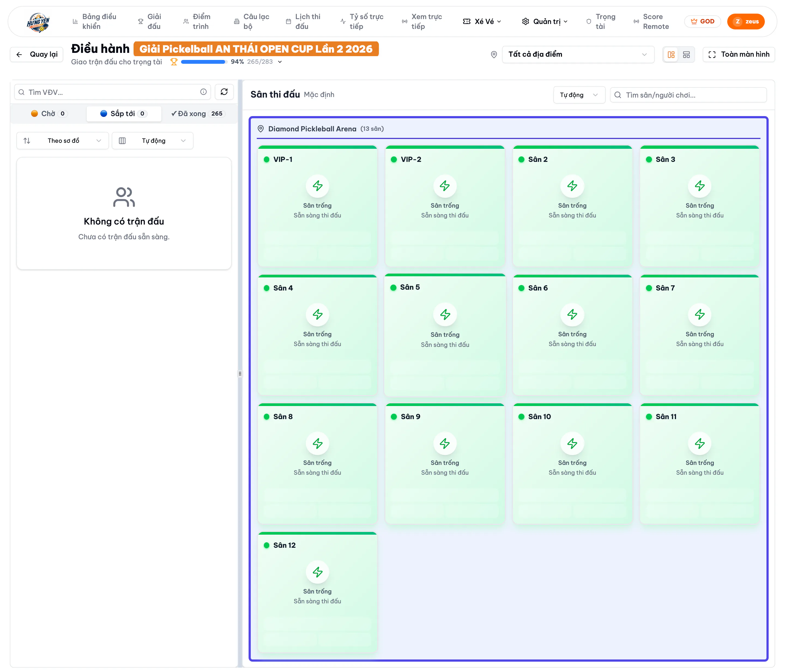Click lightning icon on VIP-1 court
The width and height of the screenshot is (785, 672).
coord(318,186)
